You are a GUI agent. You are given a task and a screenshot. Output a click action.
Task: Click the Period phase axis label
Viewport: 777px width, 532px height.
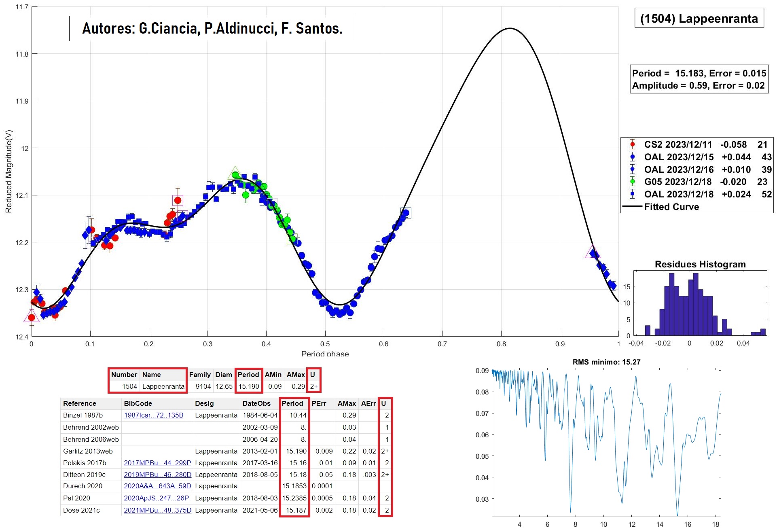325,354
